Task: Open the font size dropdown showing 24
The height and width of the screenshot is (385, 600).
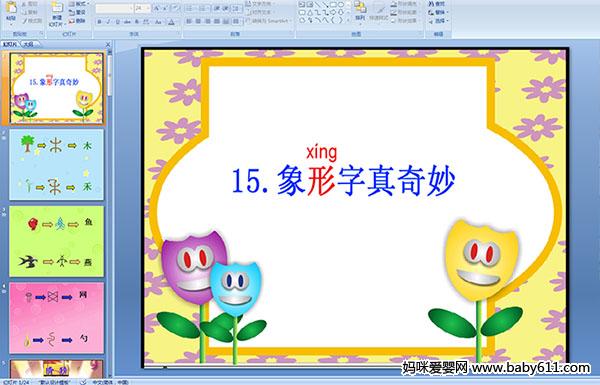Action: click(x=143, y=8)
